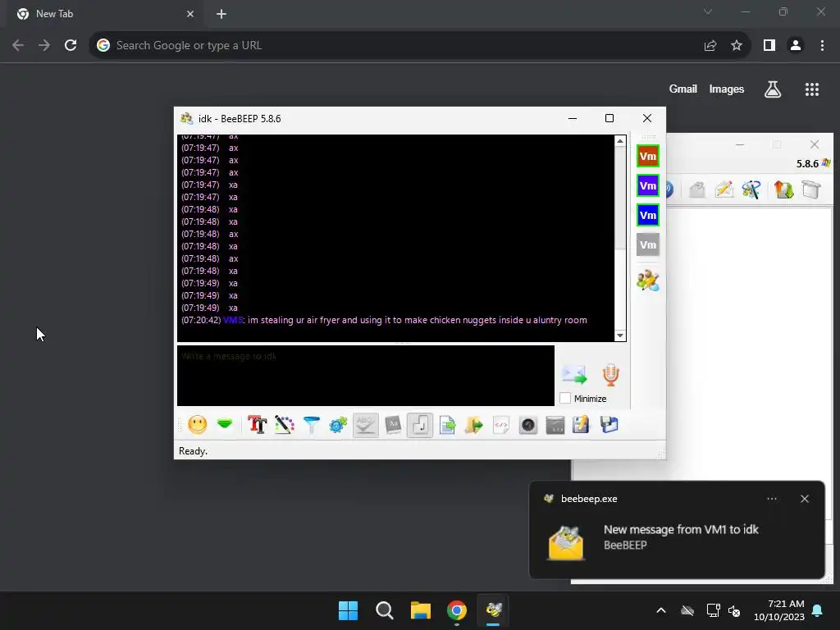Show hidden system tray icons
The height and width of the screenshot is (630, 840).
(x=661, y=610)
